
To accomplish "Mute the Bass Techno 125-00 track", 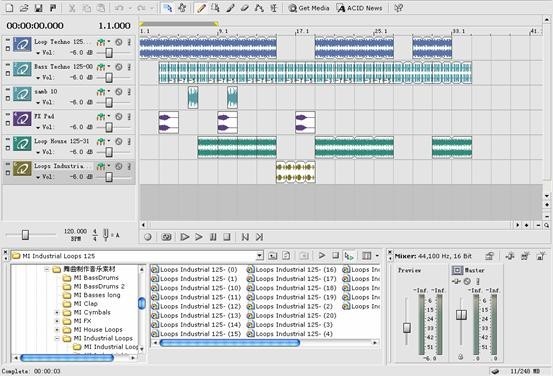I will click(x=119, y=67).
